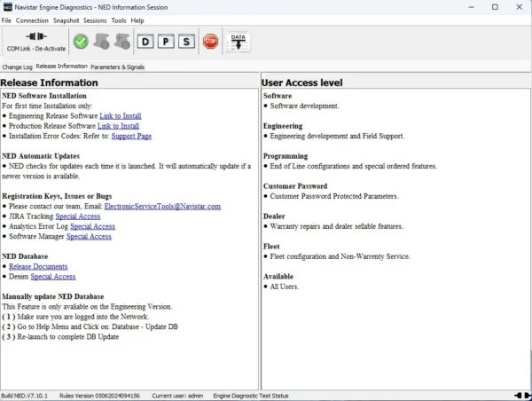Open the Help menu
This screenshot has width=532, height=401.
(137, 20)
